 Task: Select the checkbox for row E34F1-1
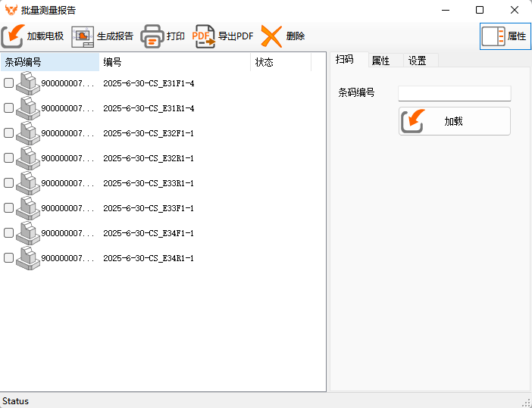(x=9, y=233)
